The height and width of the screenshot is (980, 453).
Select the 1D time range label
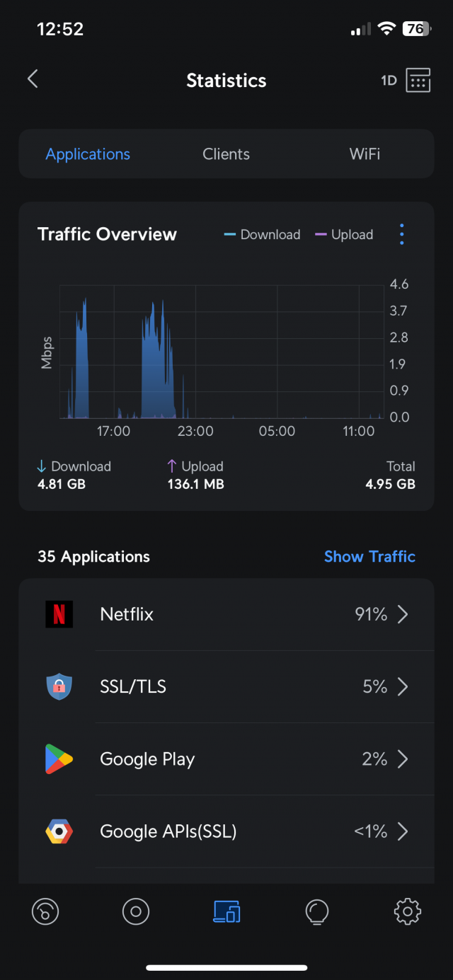389,81
